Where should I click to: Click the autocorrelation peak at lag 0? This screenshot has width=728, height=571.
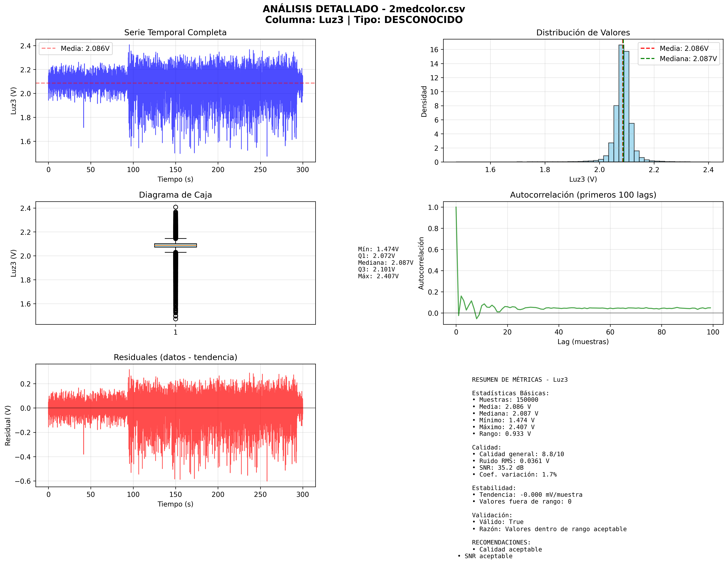click(x=456, y=208)
